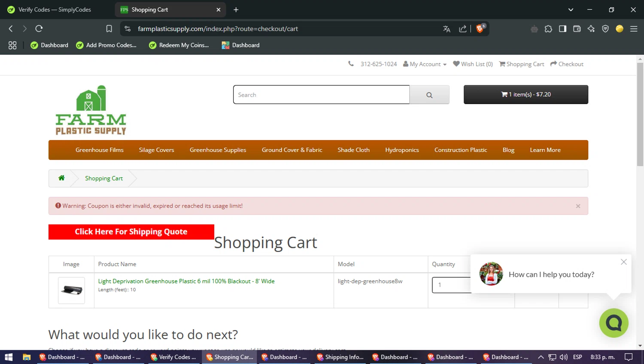Click Here For Shipping Quote button
Screen dimensions: 644x364
pos(131,232)
